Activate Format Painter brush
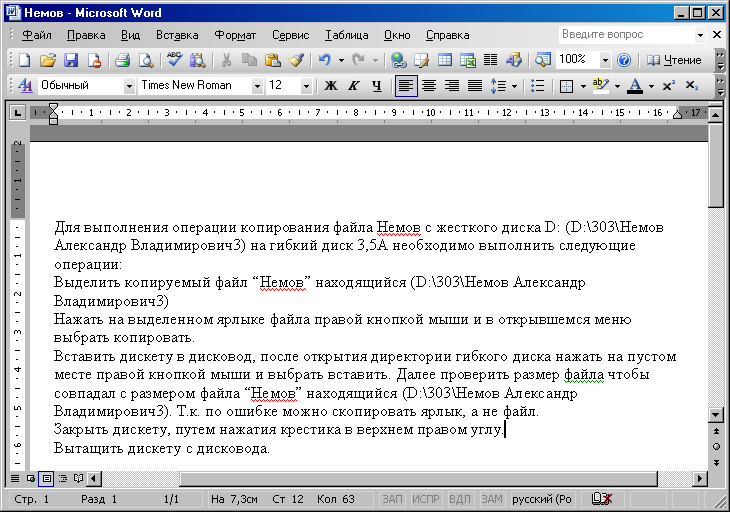This screenshot has width=730, height=512. tap(297, 60)
